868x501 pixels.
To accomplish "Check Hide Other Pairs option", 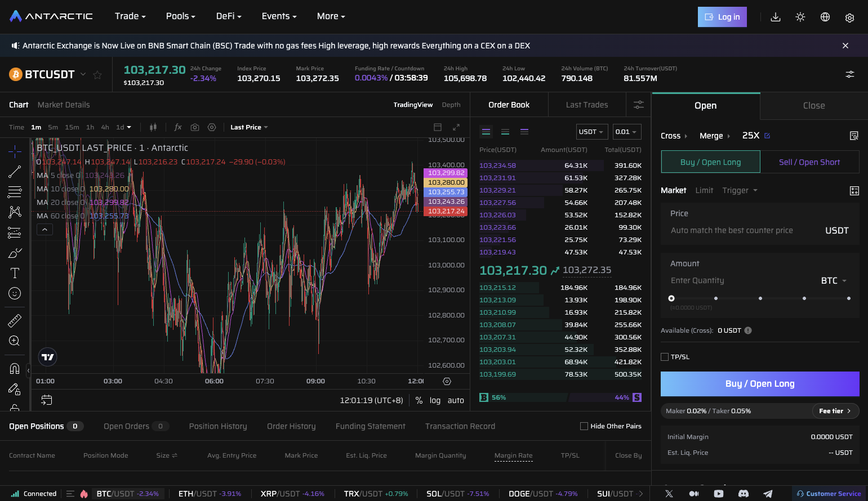I will pyautogui.click(x=584, y=426).
